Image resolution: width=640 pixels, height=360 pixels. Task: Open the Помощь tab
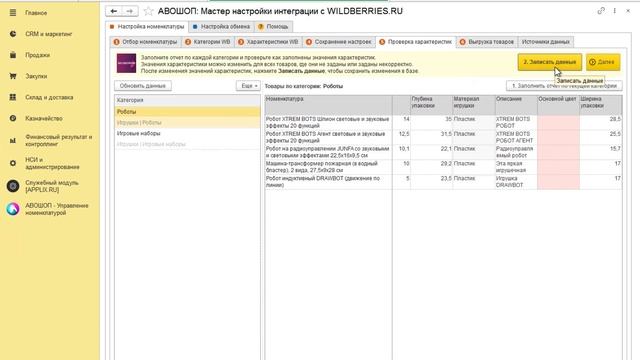273,27
